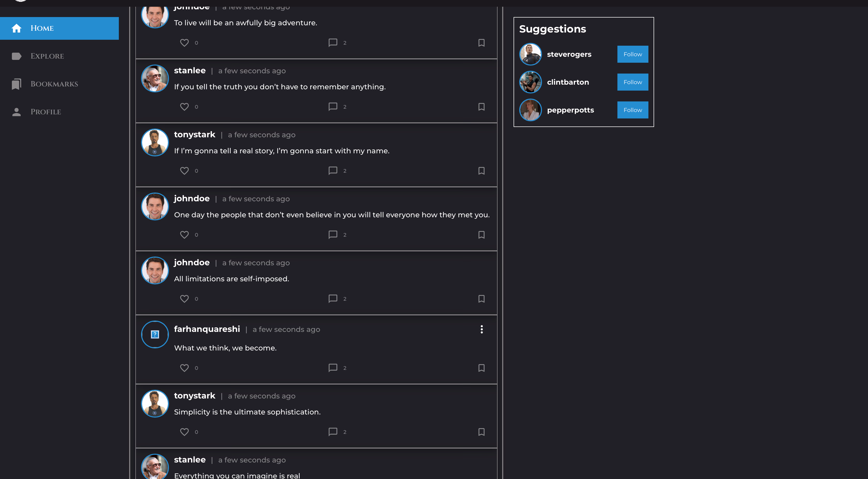
Task: Open comments on tonystark's 'real story' post
Action: pos(333,171)
